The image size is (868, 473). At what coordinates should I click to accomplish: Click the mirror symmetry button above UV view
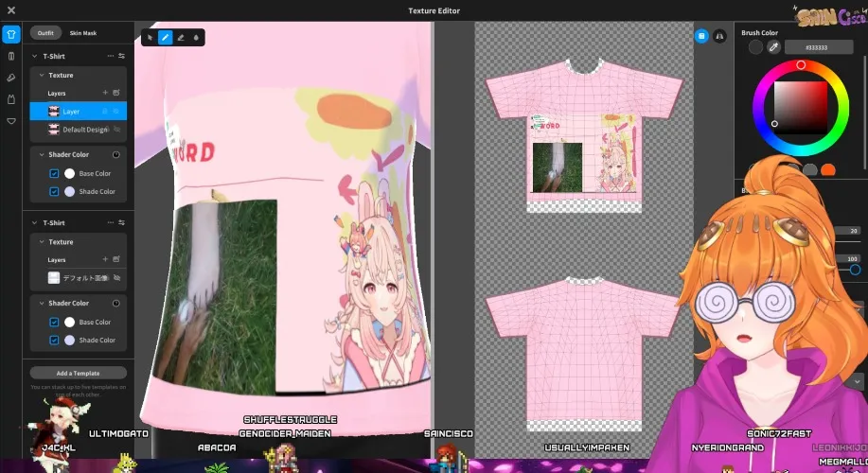tap(719, 36)
